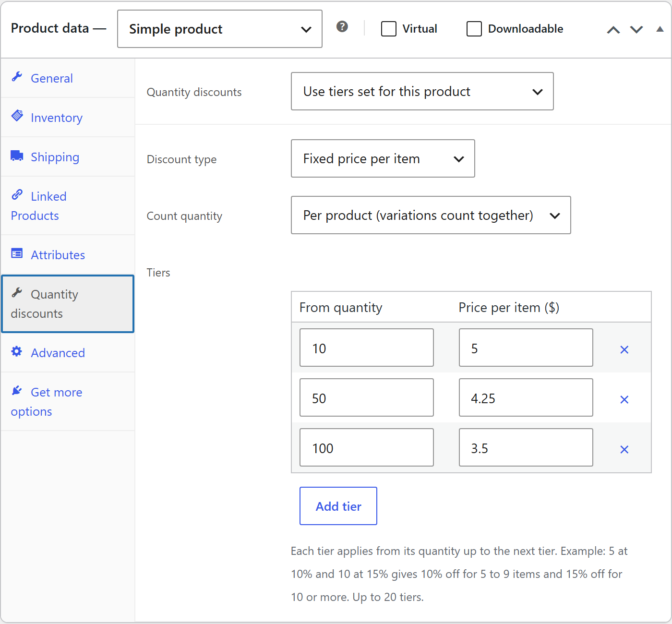Open the Inventory tab
The image size is (672, 624).
tap(68, 118)
